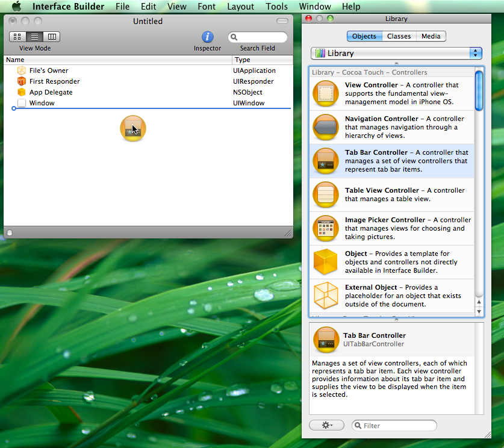The height and width of the screenshot is (448, 504).
Task: Click the Name column header
Action: point(117,60)
